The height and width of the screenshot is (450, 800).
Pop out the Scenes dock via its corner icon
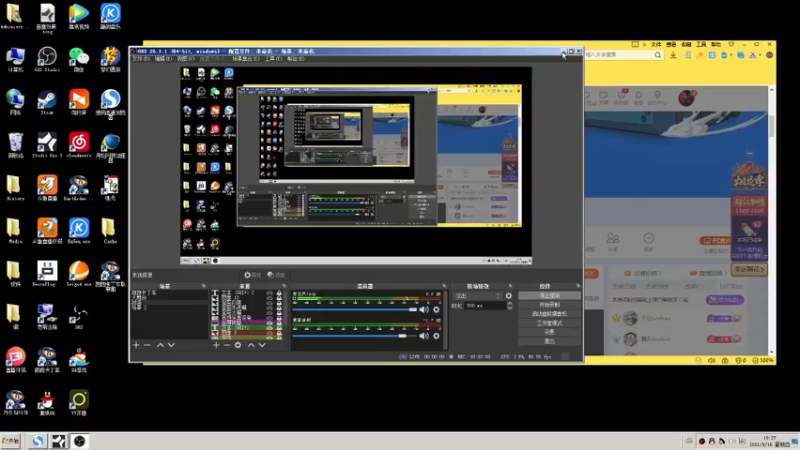[x=204, y=286]
